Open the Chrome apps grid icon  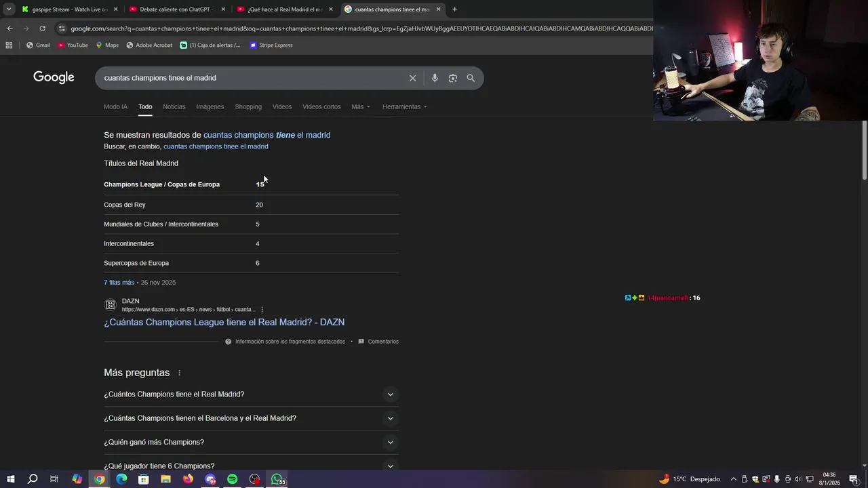[9, 45]
